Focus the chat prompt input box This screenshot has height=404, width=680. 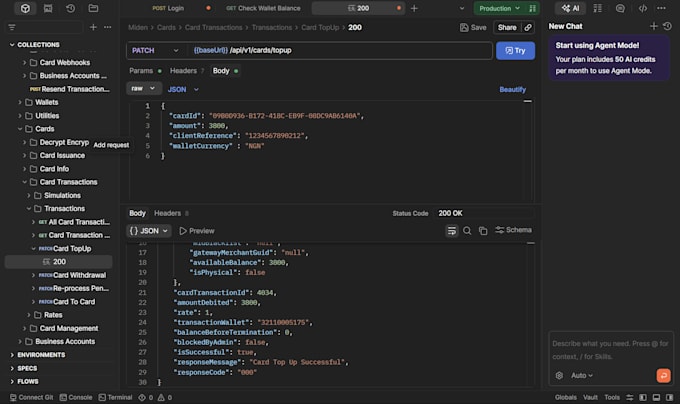coord(611,350)
